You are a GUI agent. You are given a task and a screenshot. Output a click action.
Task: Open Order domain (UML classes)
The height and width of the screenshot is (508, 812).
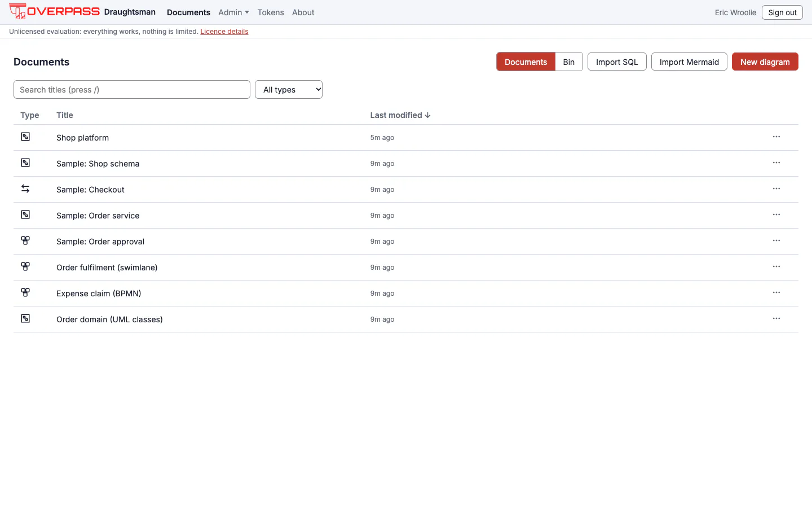109,319
